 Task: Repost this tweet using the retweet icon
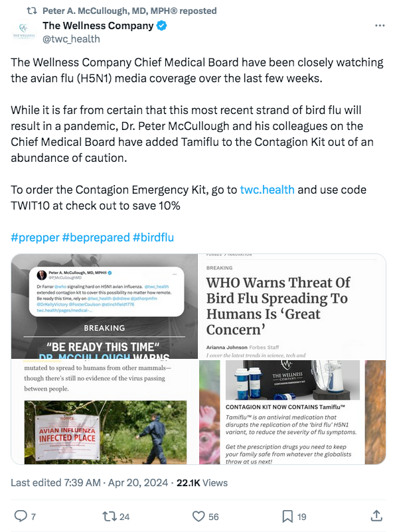(110, 516)
